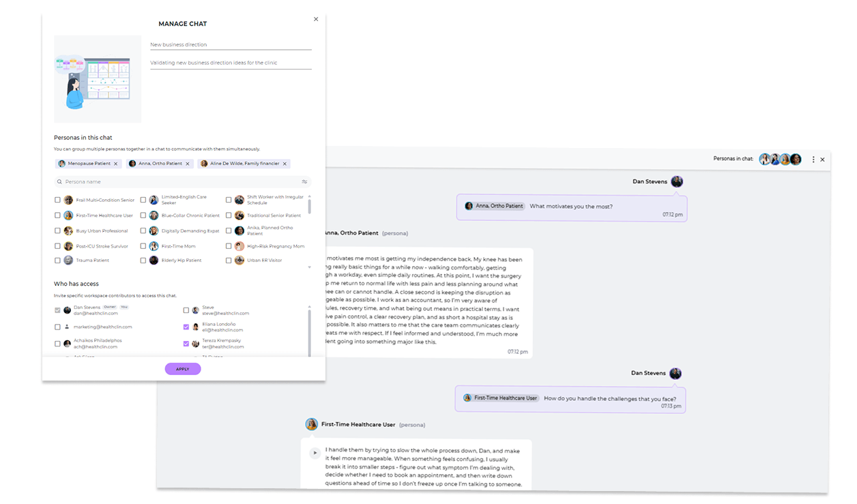Edit chat name field 'New business direction'
The image size is (857, 504).
point(231,44)
